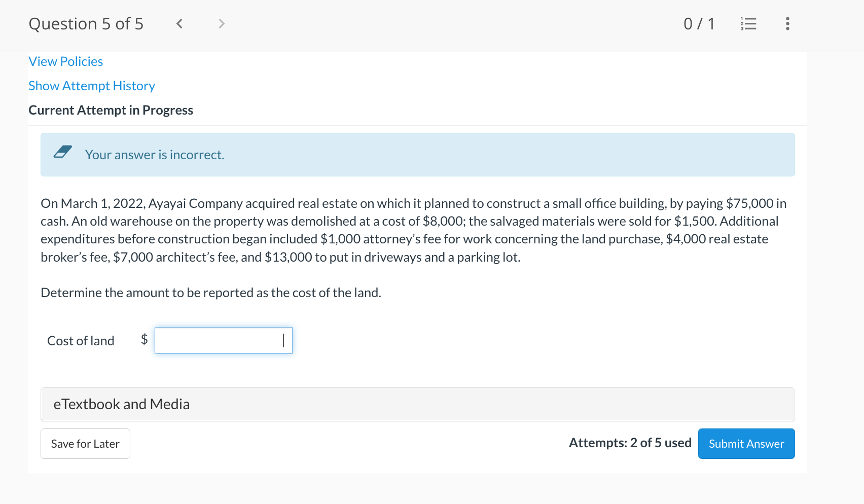The height and width of the screenshot is (504, 864).
Task: Navigate to previous question using left chevron
Action: pos(178,23)
